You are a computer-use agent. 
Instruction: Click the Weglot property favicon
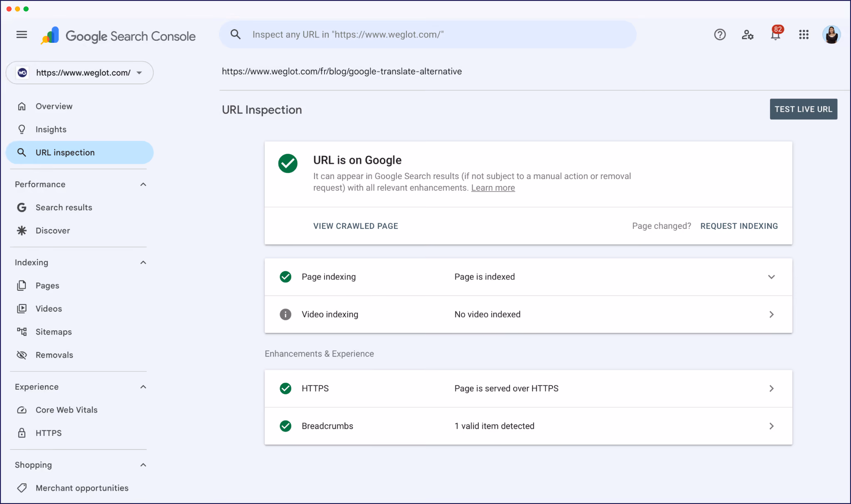coord(22,73)
